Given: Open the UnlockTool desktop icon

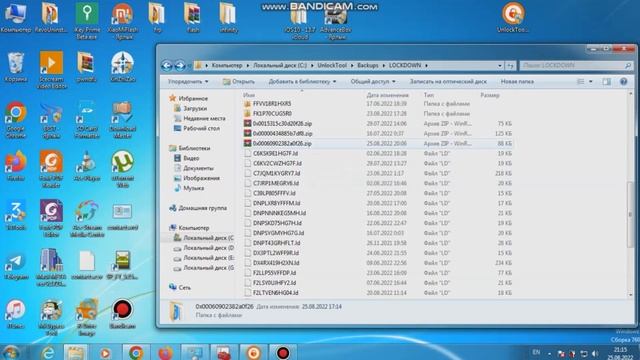Looking at the screenshot, I should point(513,18).
